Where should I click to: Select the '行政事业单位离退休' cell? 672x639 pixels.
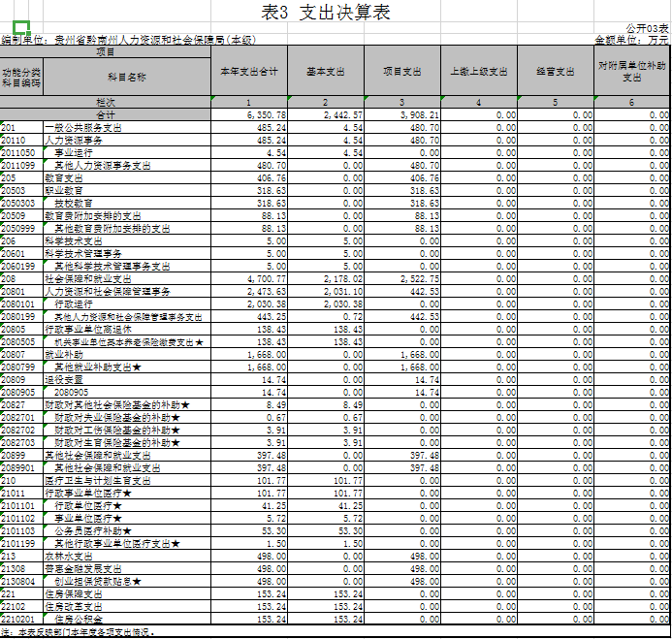click(x=127, y=329)
